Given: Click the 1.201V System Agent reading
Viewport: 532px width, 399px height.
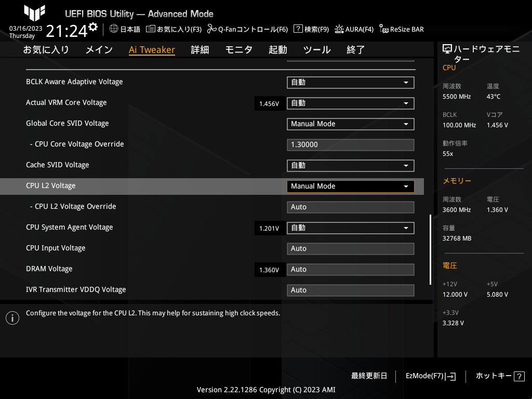Looking at the screenshot, I should [270, 229].
